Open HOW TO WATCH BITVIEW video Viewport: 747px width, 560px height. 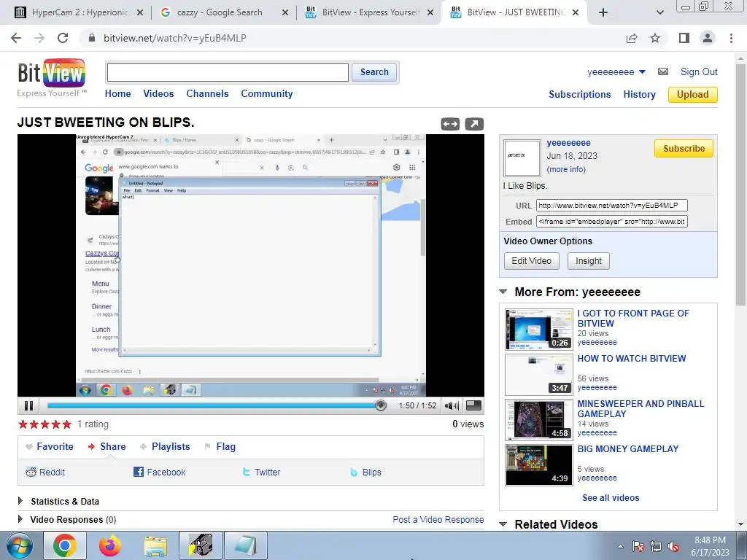(x=632, y=359)
